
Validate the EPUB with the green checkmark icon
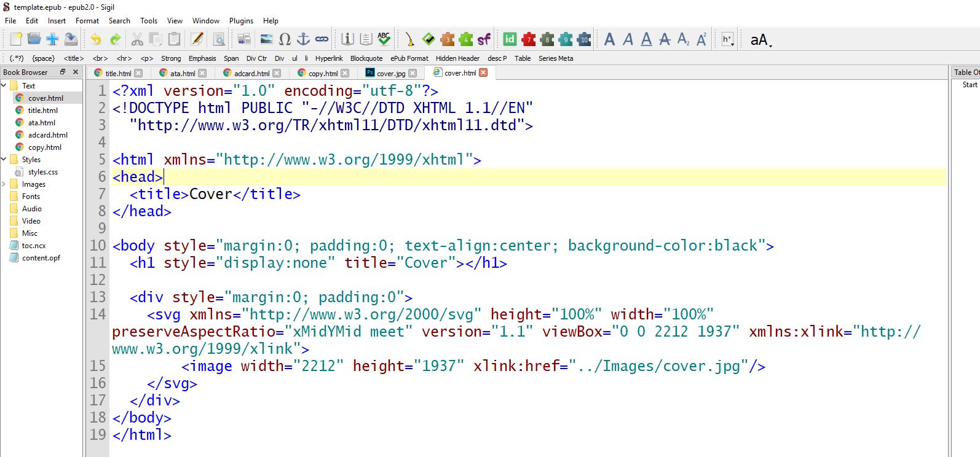pos(429,39)
